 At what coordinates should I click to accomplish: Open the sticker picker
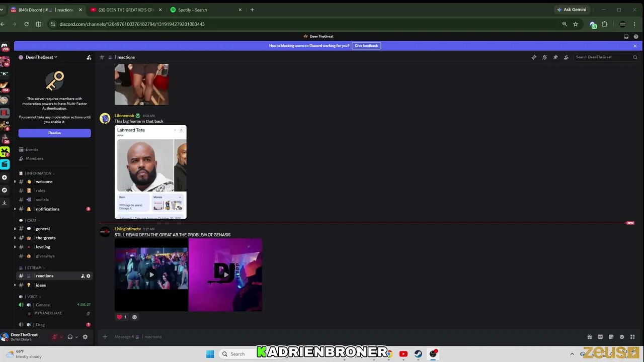(x=611, y=337)
